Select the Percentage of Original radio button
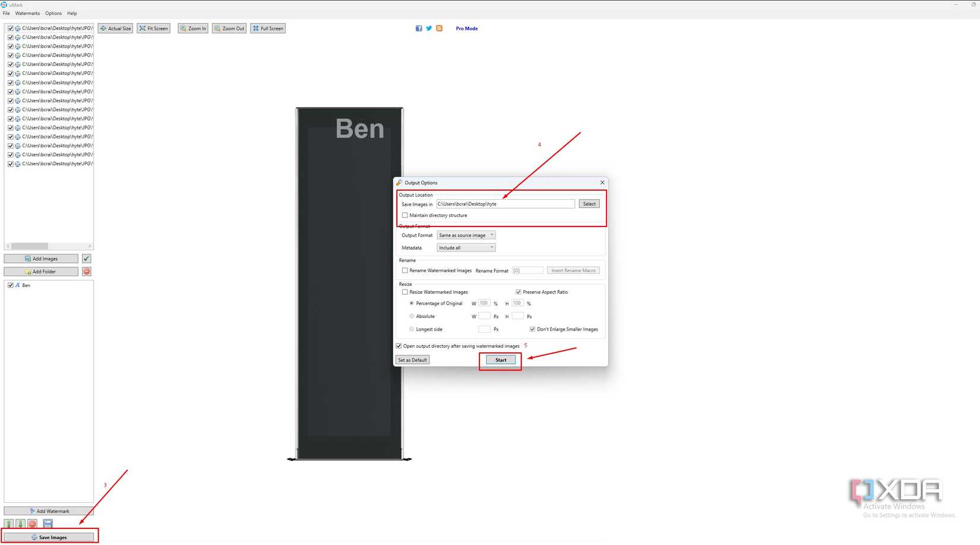 tap(412, 304)
